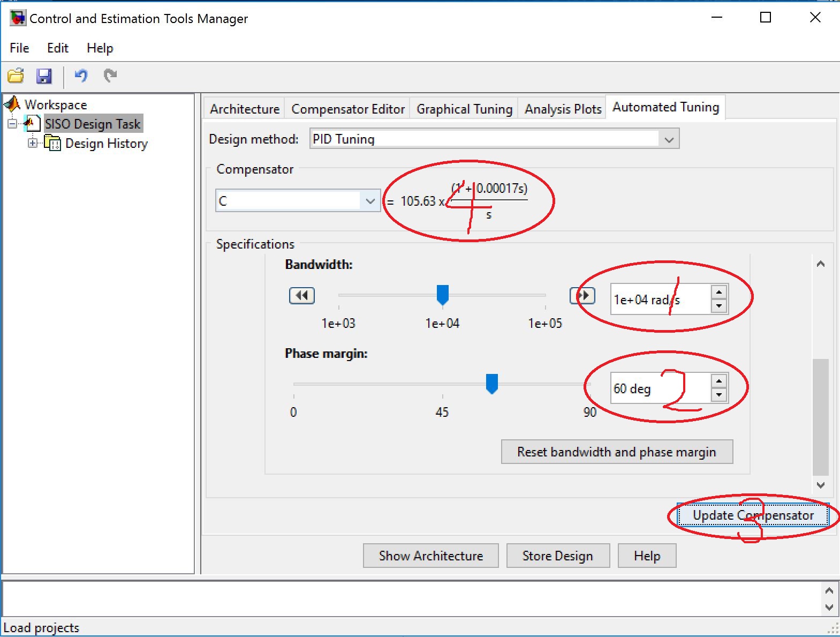Click the Design History folder icon

point(52,143)
